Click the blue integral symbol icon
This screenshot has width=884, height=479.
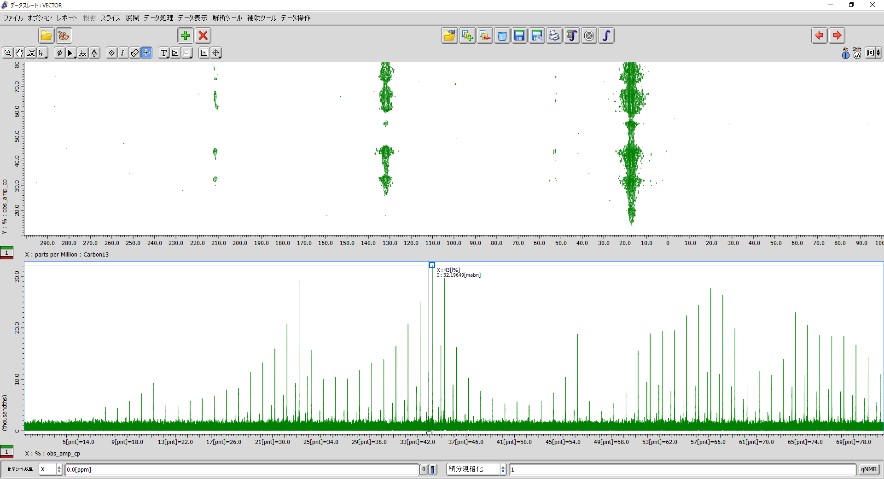[607, 36]
